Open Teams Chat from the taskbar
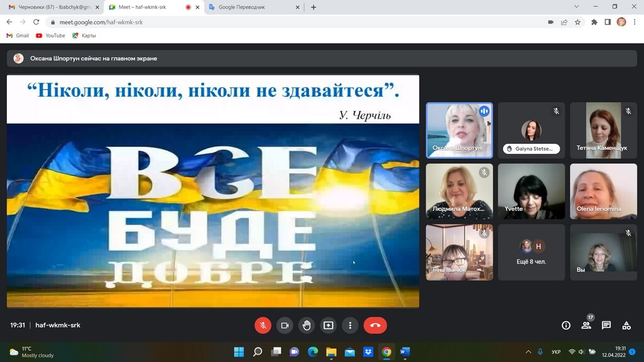The height and width of the screenshot is (362, 644). (294, 352)
